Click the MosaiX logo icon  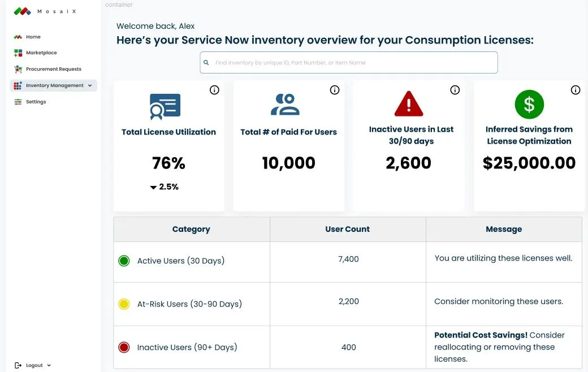point(23,11)
